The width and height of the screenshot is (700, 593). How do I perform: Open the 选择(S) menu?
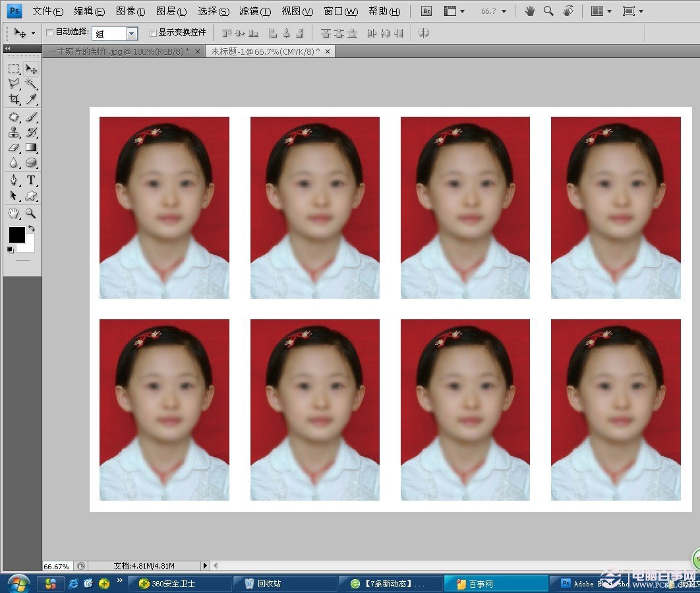click(x=214, y=11)
